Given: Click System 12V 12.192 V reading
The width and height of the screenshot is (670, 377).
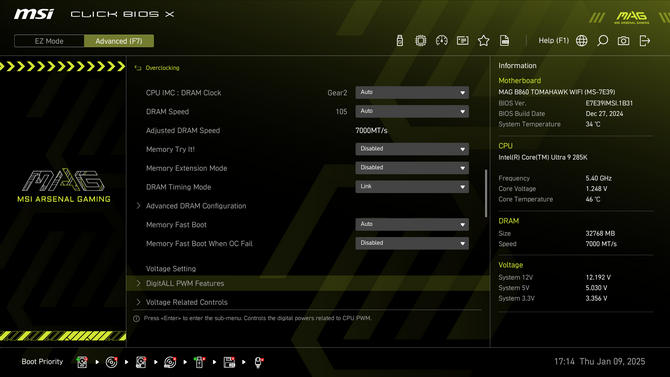Looking at the screenshot, I should click(598, 277).
